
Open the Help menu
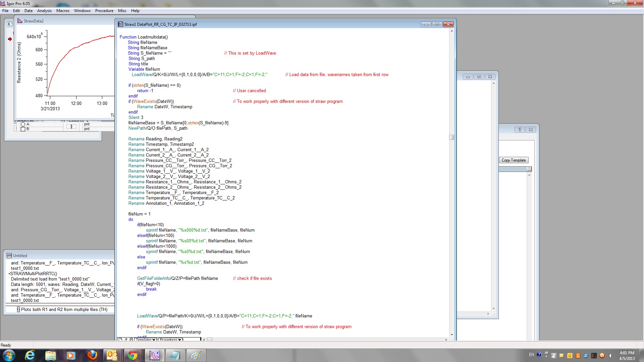tap(135, 11)
